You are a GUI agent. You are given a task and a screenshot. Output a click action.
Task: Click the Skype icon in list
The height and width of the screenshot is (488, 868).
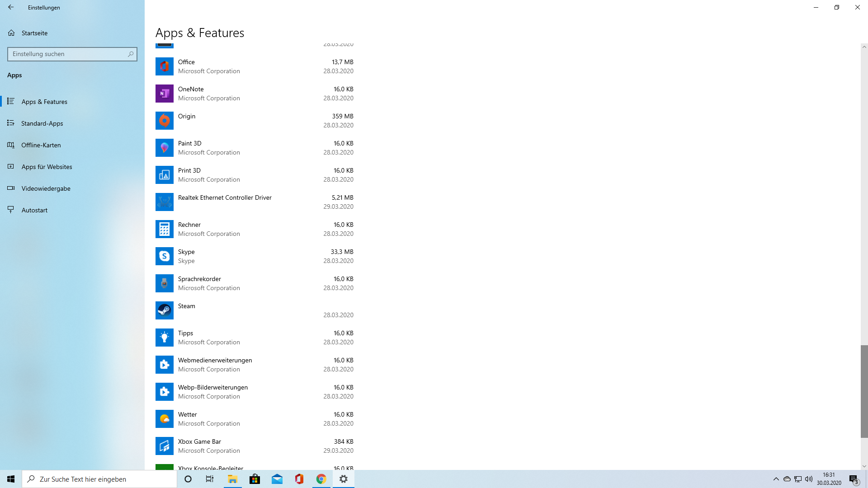tap(164, 256)
